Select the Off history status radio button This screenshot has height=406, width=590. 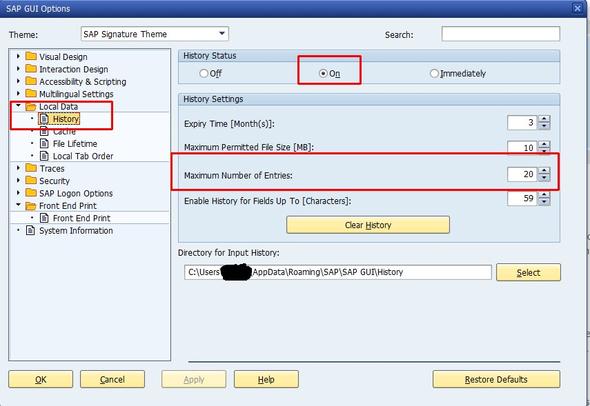pyautogui.click(x=204, y=73)
